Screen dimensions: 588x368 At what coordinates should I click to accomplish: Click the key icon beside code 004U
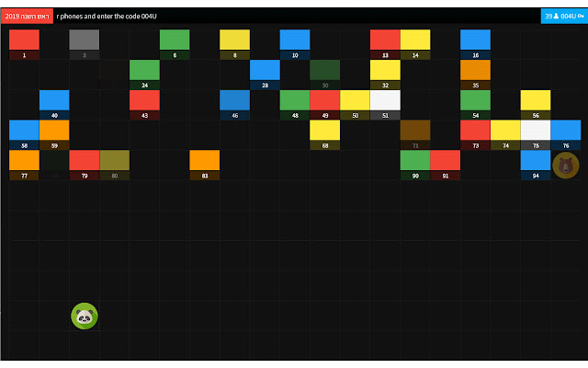click(x=581, y=17)
